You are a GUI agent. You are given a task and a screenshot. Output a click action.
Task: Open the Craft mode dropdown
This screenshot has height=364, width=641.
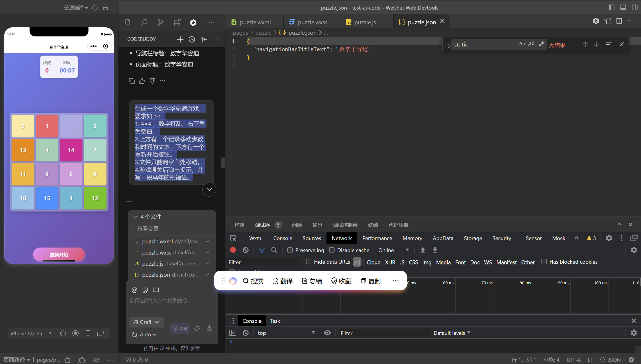(146, 322)
